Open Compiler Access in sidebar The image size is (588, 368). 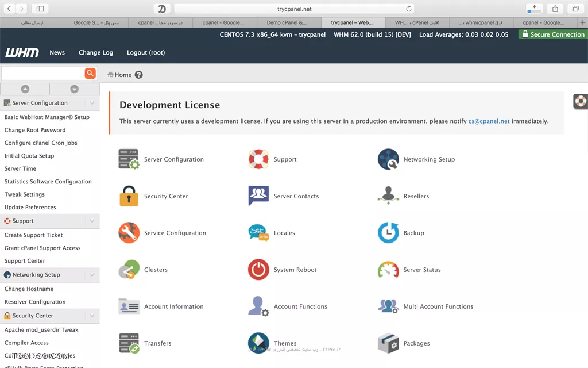coord(26,343)
